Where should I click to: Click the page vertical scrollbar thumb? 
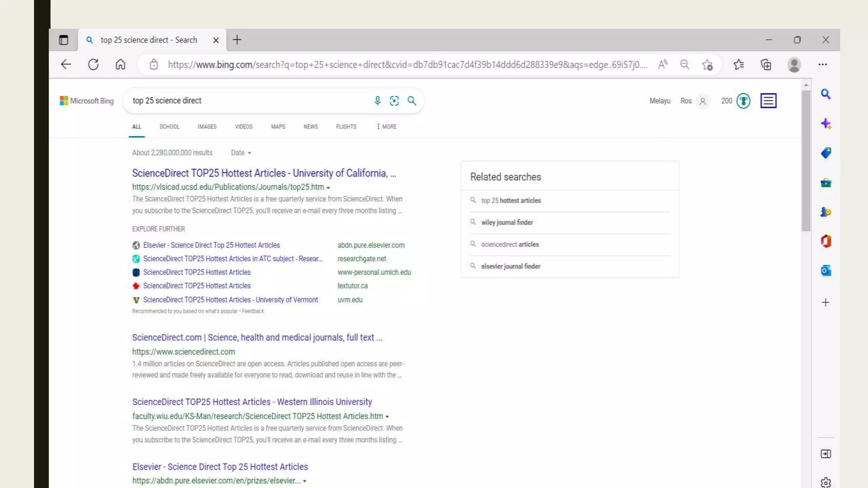click(x=806, y=161)
